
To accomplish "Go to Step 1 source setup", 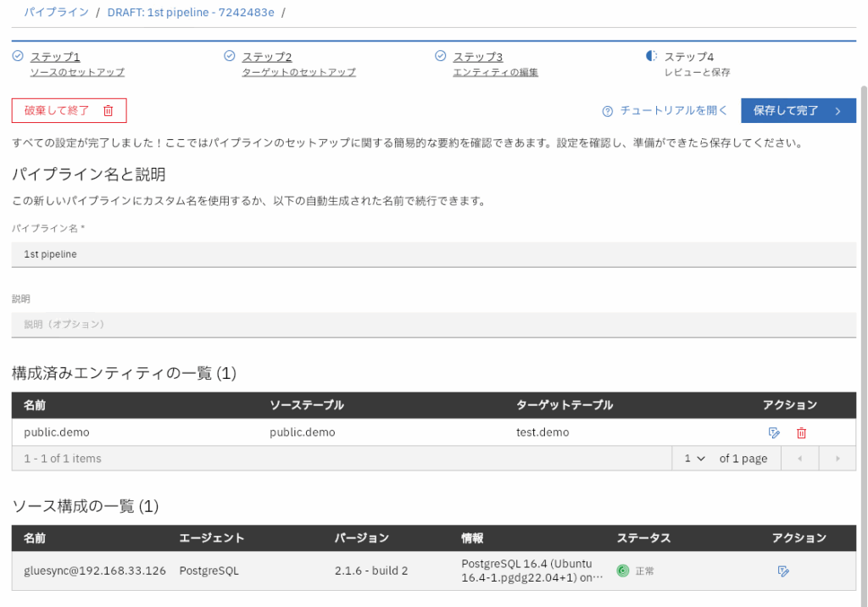I will coord(55,57).
